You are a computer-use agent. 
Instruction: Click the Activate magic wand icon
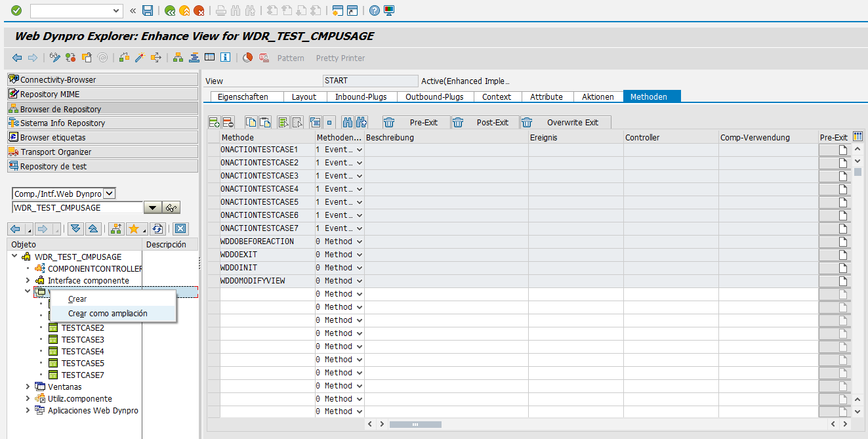tap(139, 58)
